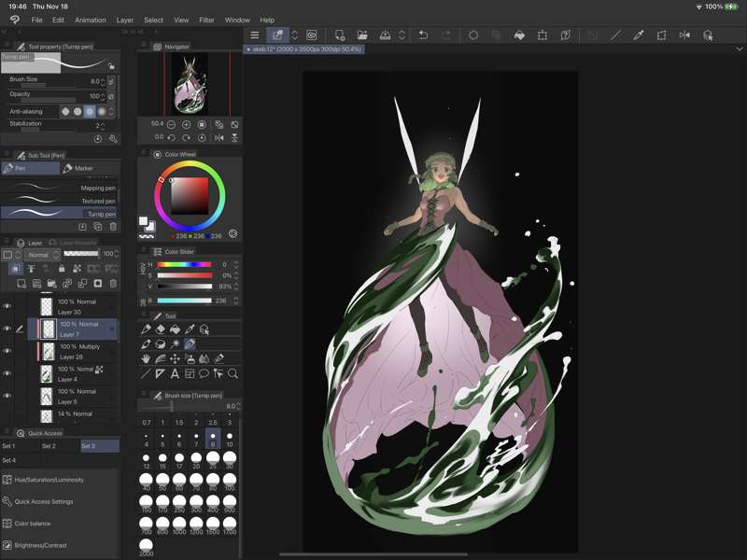Viewport: 747px width, 560px height.
Task: Pick brush size preset 10
Action: [x=229, y=439]
